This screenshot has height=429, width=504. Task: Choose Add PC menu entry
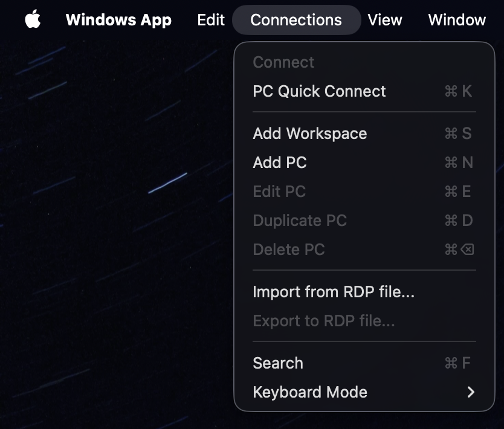(364, 163)
